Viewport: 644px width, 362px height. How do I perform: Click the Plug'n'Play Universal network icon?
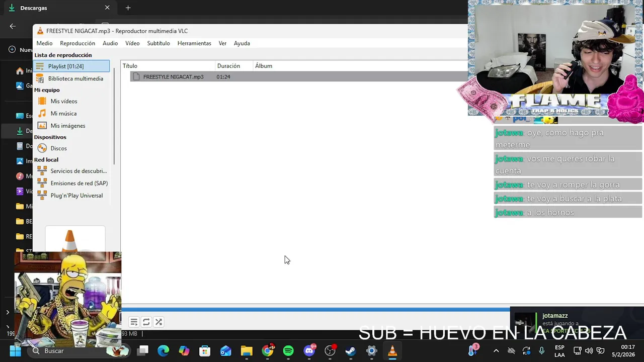tap(42, 196)
